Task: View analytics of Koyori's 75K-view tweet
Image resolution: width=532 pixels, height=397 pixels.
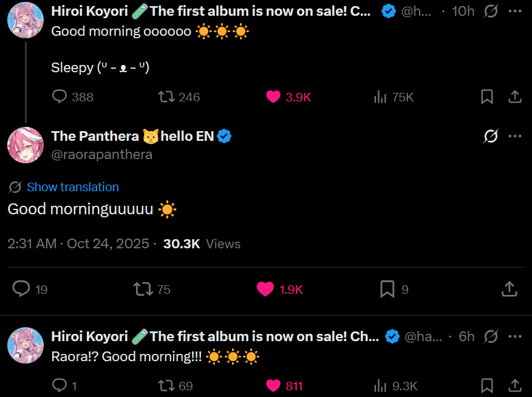Action: (x=381, y=97)
